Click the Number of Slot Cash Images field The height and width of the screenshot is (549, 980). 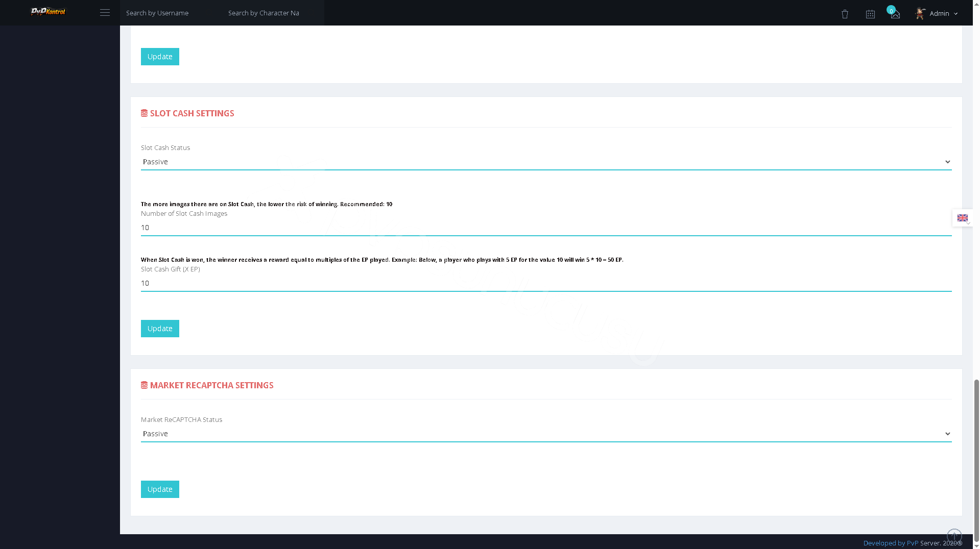point(546,228)
